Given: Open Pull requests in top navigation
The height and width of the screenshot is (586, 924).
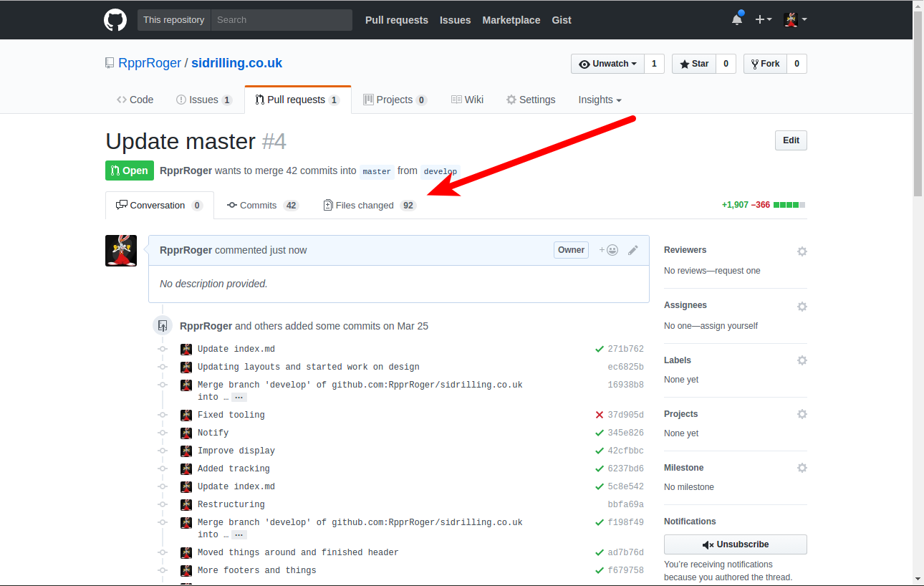Looking at the screenshot, I should [397, 20].
